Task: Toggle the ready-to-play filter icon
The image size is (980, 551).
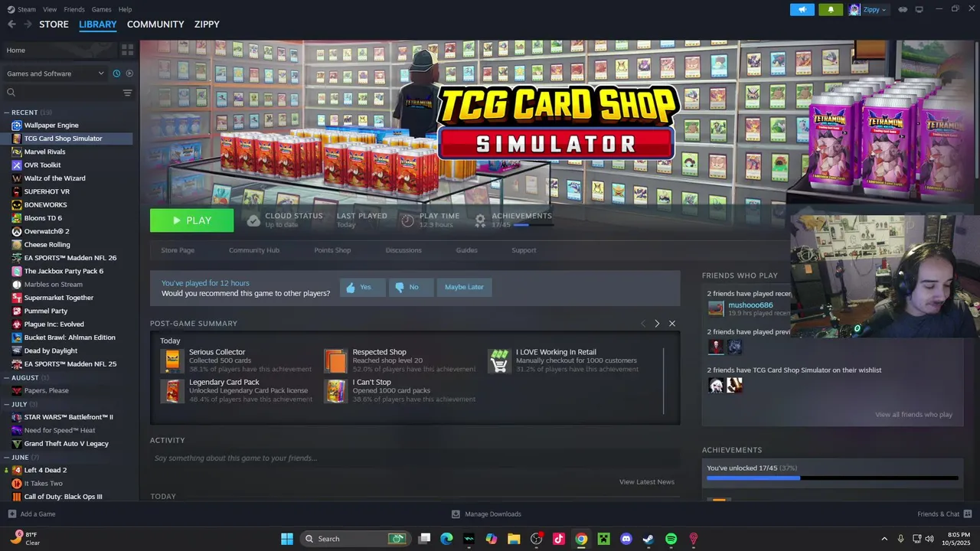Action: pyautogui.click(x=129, y=73)
